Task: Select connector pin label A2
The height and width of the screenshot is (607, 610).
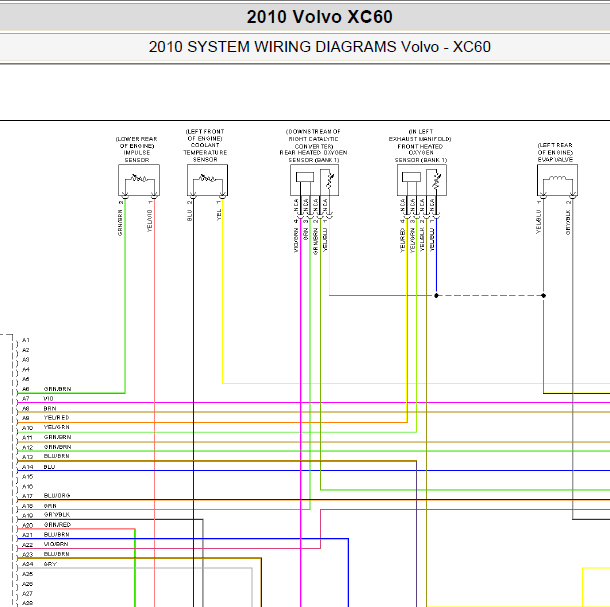Action: (26, 350)
